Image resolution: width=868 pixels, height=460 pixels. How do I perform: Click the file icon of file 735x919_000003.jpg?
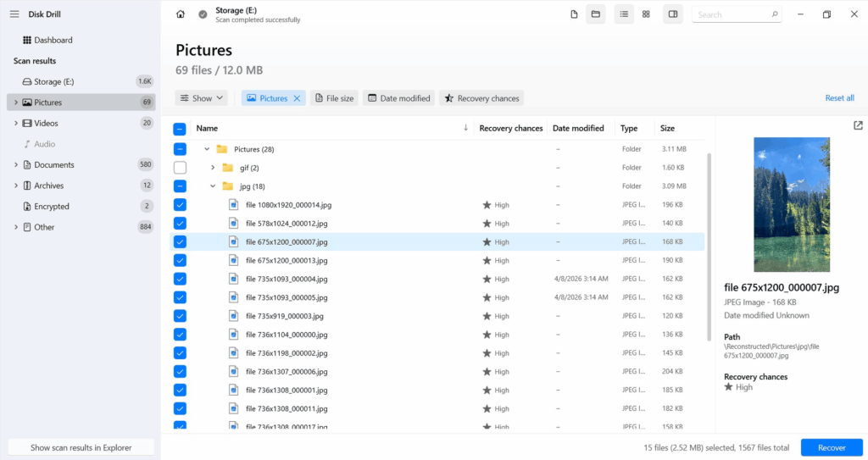(x=234, y=316)
